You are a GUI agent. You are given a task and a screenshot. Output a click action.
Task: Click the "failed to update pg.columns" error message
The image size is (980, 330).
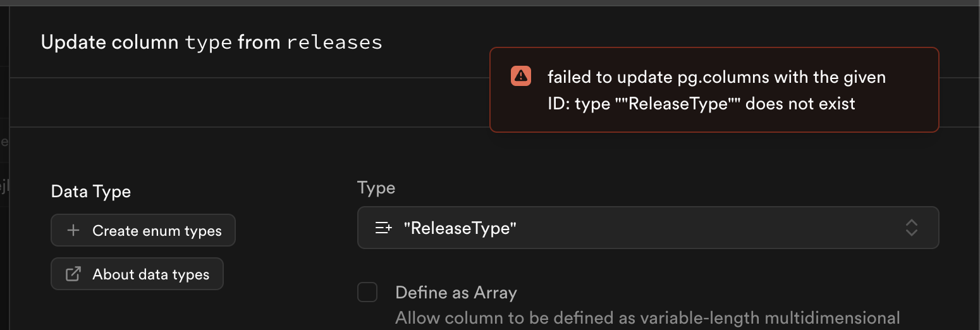[x=716, y=78]
